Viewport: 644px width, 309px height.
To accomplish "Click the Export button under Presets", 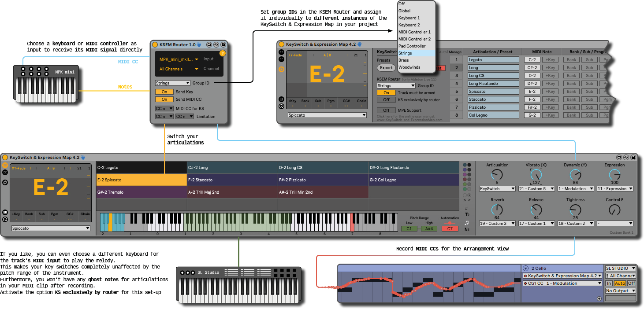I will coord(386,68).
